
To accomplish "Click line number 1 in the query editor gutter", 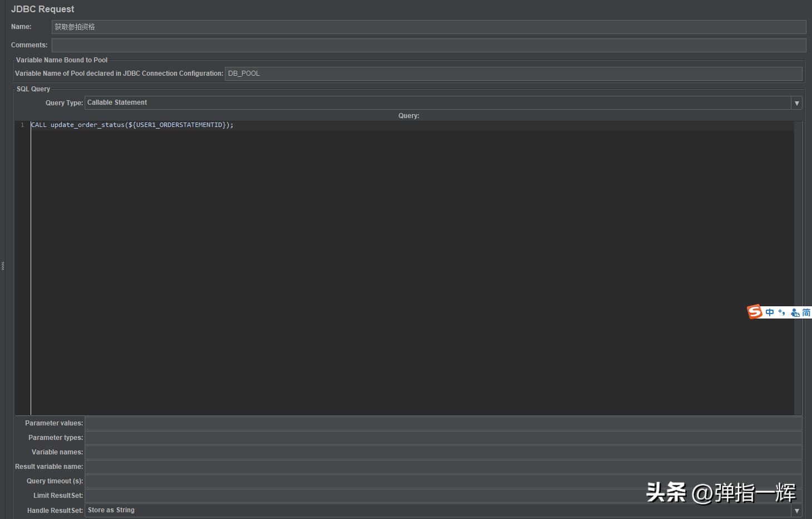I will (22, 125).
